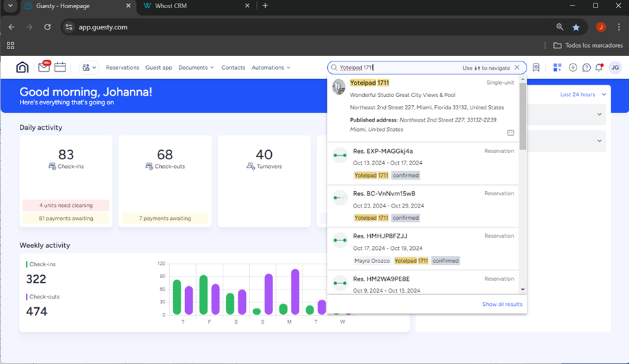Open the 68 Check-outs card
This screenshot has width=629, height=364.
165,182
